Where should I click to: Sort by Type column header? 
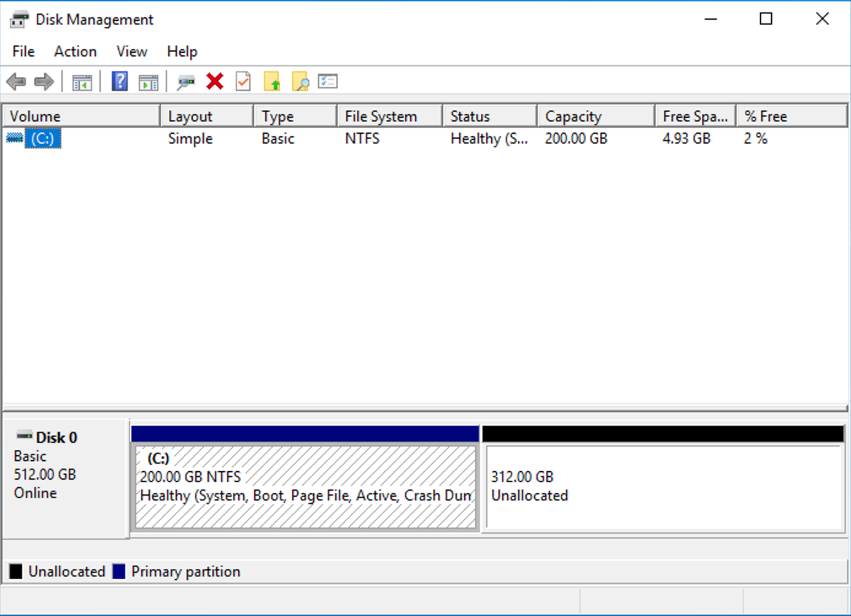point(295,116)
